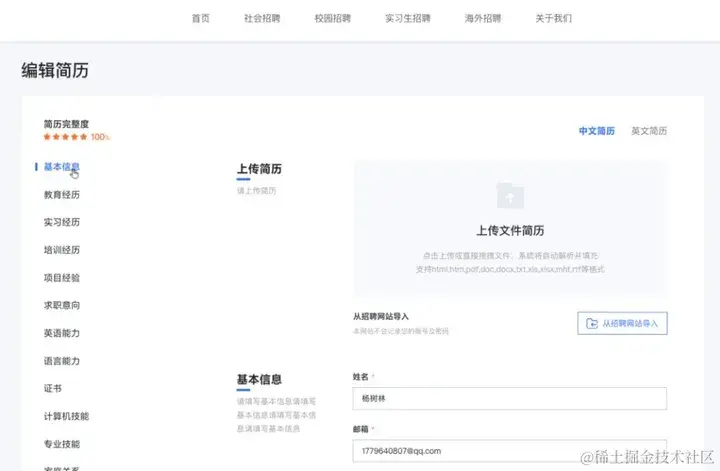
Task: Visit the 关于我们 page
Action: [x=553, y=18]
